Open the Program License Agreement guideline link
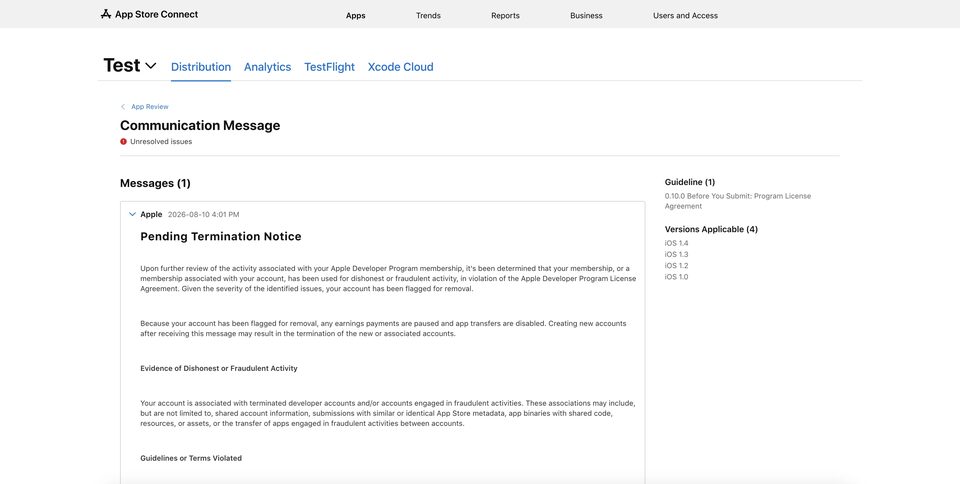Image resolution: width=960 pixels, height=484 pixels. pyautogui.click(x=738, y=201)
